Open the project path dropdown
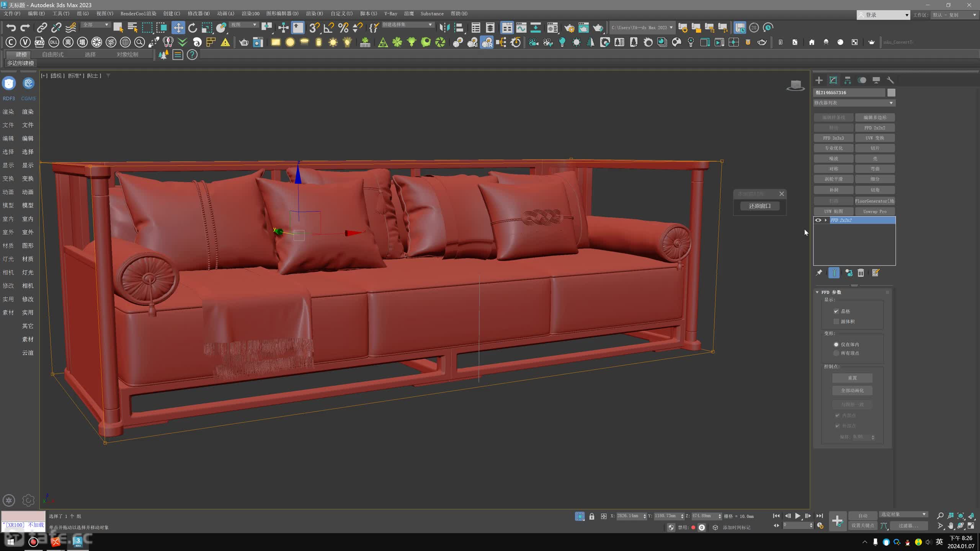The width and height of the screenshot is (980, 551). [x=642, y=28]
